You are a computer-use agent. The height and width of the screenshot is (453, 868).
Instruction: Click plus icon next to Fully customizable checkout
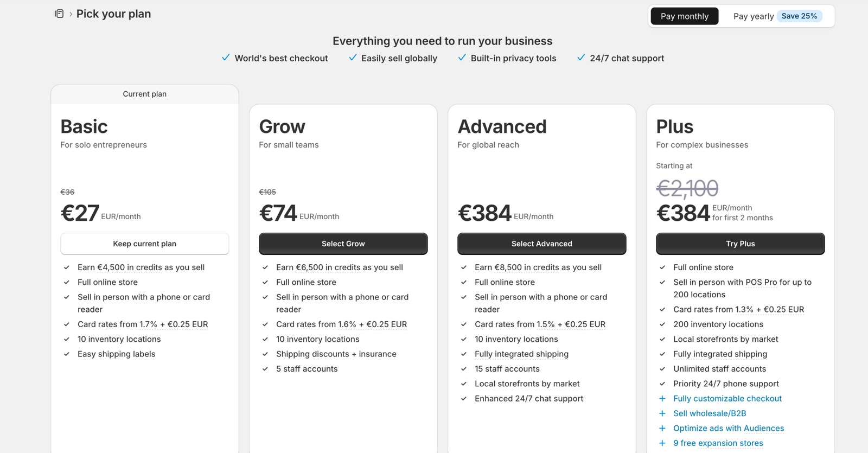(662, 399)
